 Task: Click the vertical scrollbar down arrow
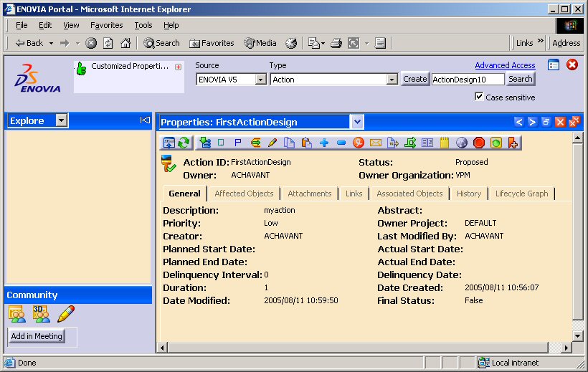click(x=577, y=335)
